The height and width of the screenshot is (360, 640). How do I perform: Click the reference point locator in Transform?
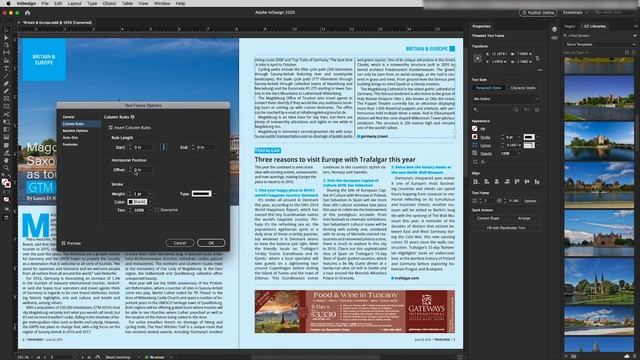478,58
